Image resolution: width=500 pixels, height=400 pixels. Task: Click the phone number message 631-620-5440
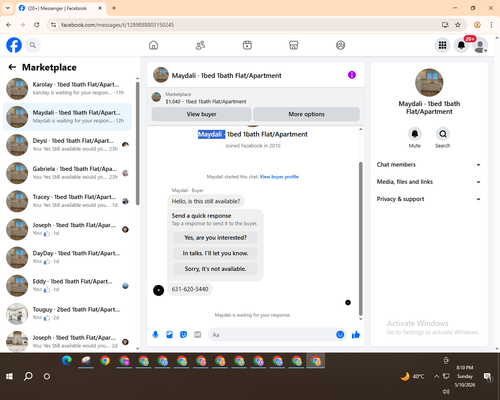pyautogui.click(x=190, y=289)
